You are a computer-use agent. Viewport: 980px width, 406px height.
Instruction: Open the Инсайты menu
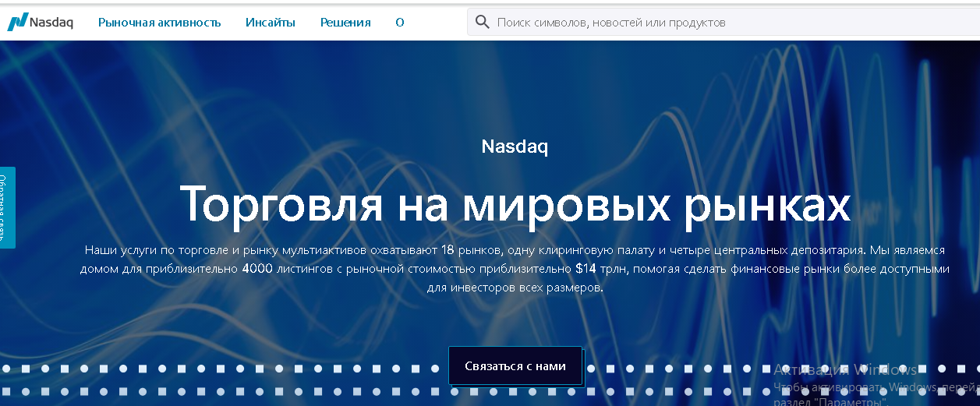click(x=271, y=23)
